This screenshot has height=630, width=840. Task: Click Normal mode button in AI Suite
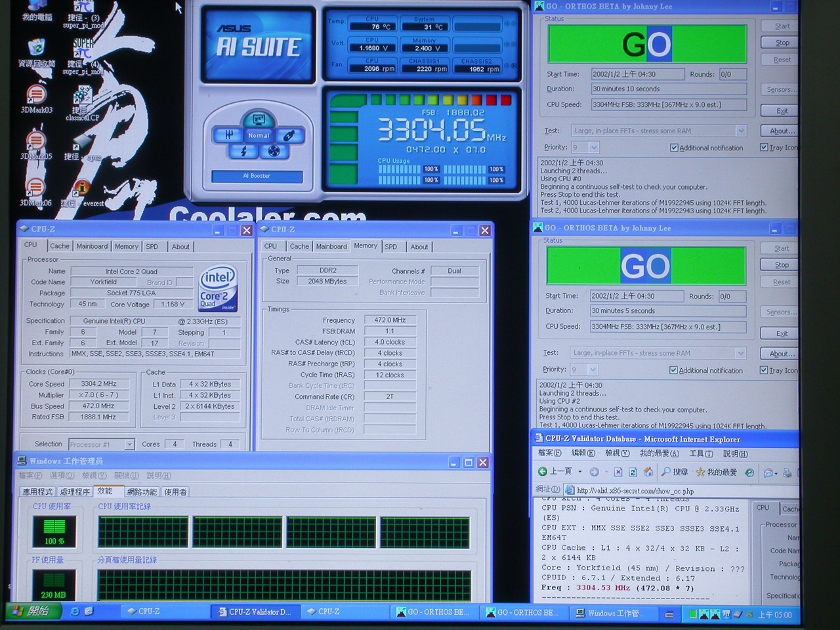(x=259, y=135)
